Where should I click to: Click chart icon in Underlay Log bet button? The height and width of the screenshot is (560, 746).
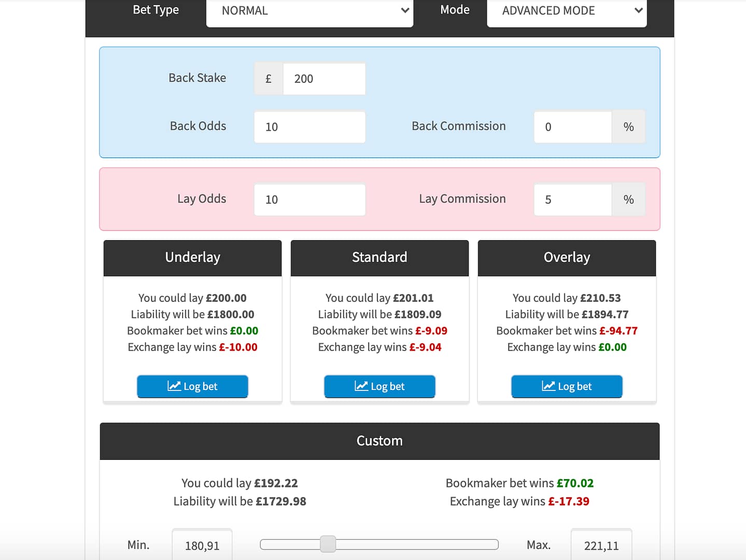(174, 386)
